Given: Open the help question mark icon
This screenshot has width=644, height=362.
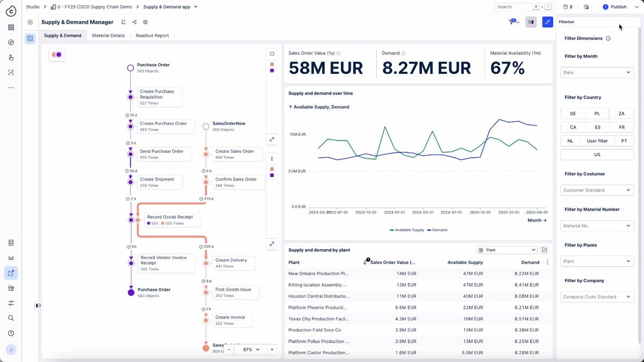Looking at the screenshot, I should (x=11, y=333).
